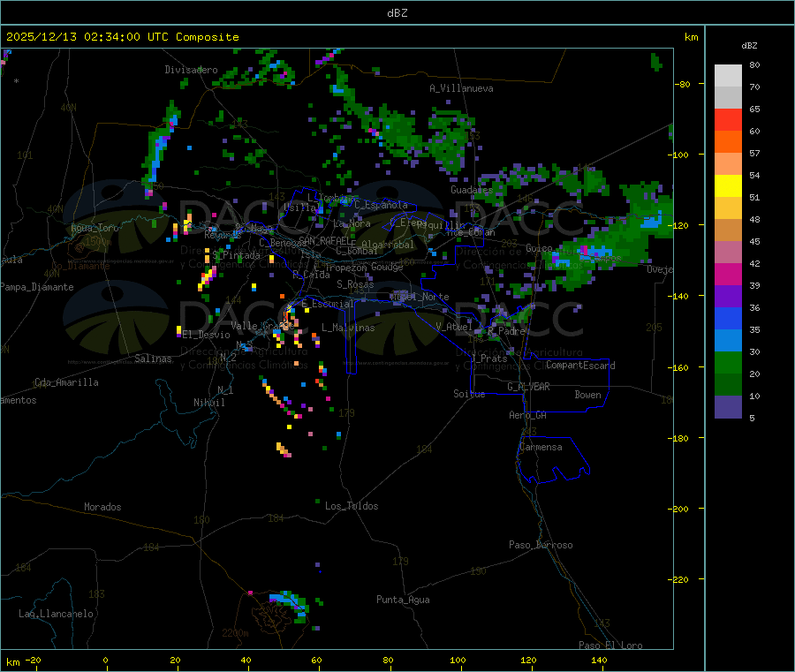Click the Paso_El_Loro map label
The height and width of the screenshot is (672, 795).
coord(610,646)
